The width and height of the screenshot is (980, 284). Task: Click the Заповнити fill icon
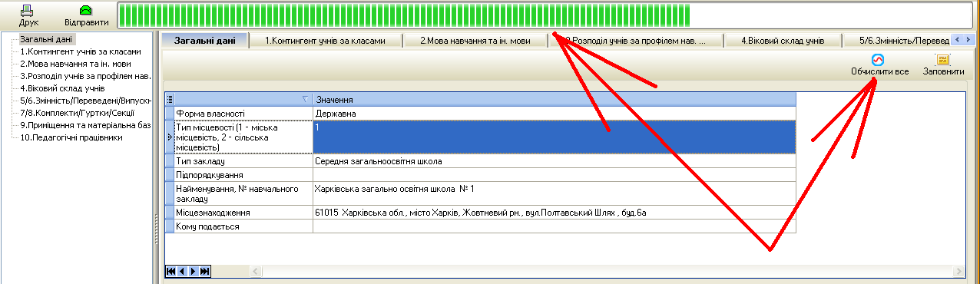pyautogui.click(x=943, y=60)
